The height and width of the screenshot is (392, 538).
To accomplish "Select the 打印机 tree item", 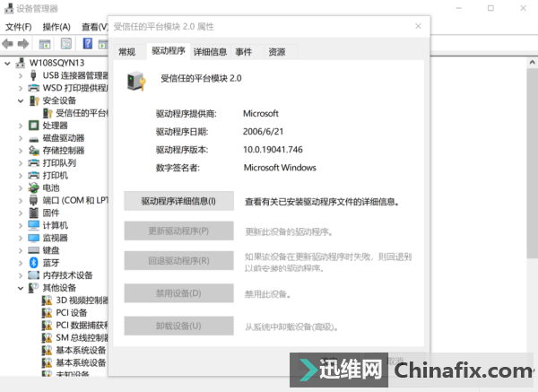I will [56, 176].
